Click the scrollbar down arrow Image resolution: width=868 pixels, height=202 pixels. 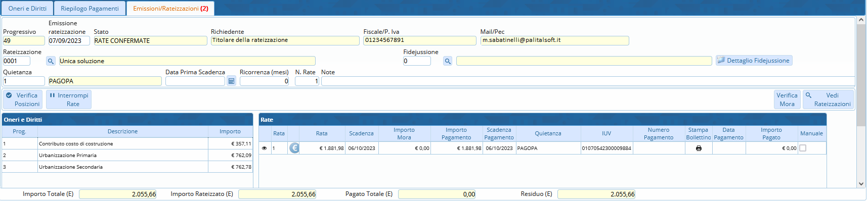tap(861, 184)
